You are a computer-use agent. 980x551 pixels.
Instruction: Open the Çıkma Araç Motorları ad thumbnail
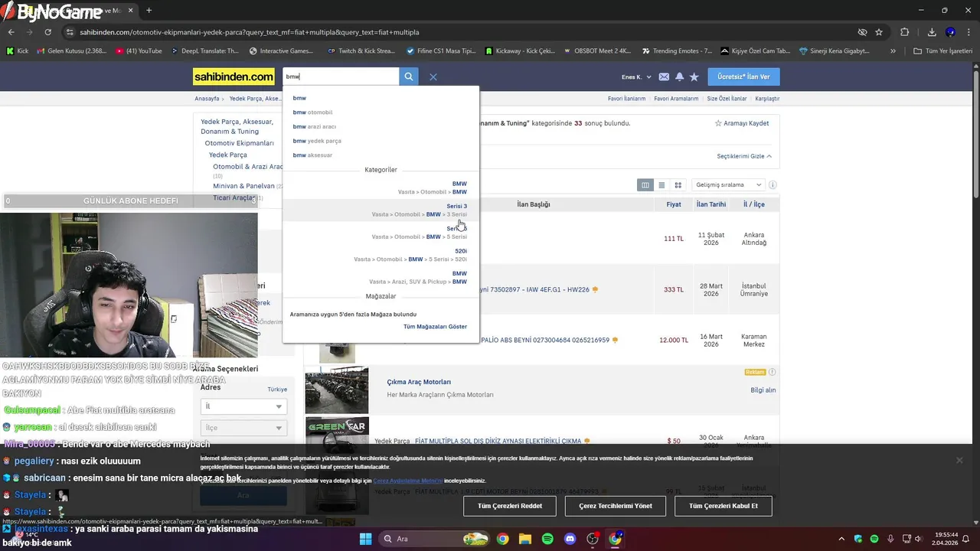(x=337, y=390)
